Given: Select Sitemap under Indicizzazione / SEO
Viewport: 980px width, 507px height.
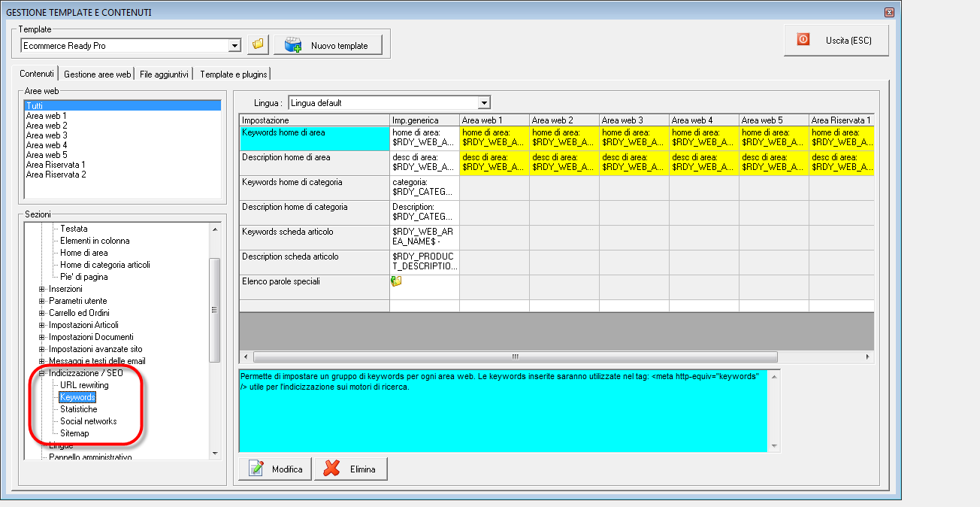Looking at the screenshot, I should (x=74, y=433).
